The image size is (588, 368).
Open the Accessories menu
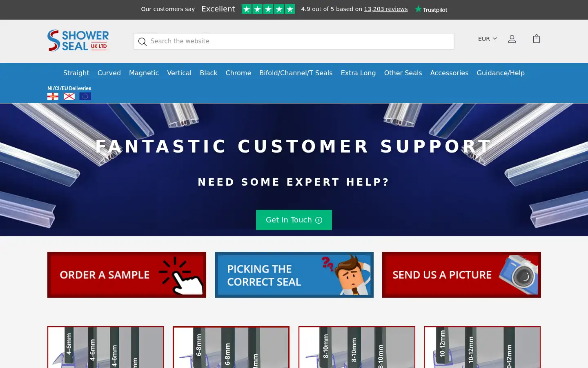449,73
